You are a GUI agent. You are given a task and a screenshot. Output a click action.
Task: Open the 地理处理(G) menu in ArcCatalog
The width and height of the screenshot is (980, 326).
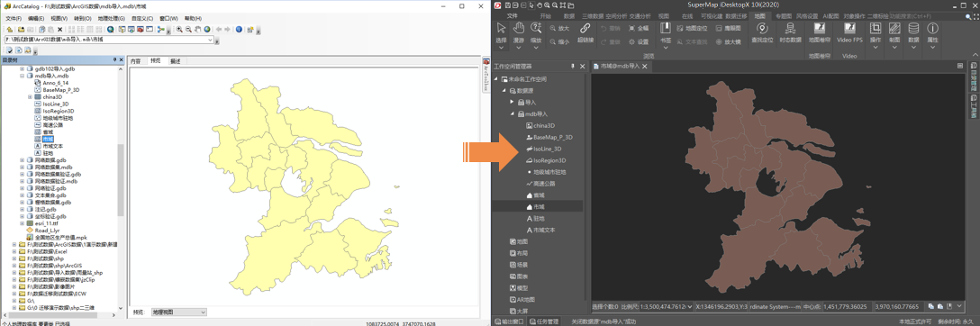pos(112,19)
